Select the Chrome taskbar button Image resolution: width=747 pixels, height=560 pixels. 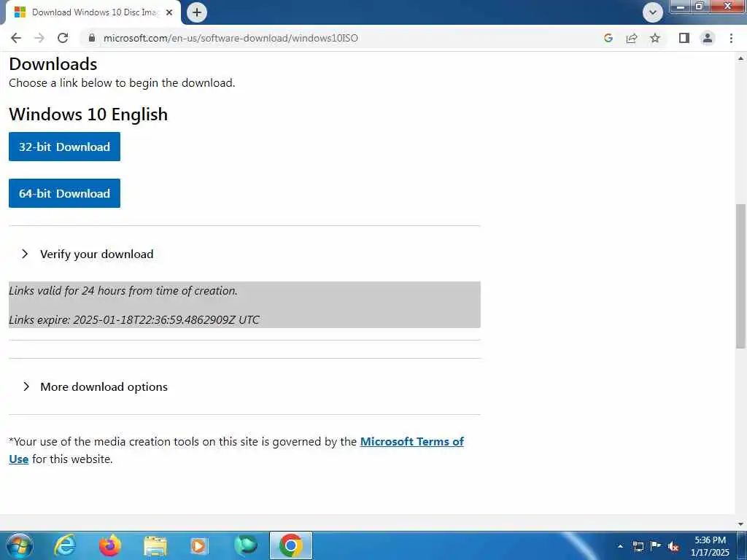290,545
